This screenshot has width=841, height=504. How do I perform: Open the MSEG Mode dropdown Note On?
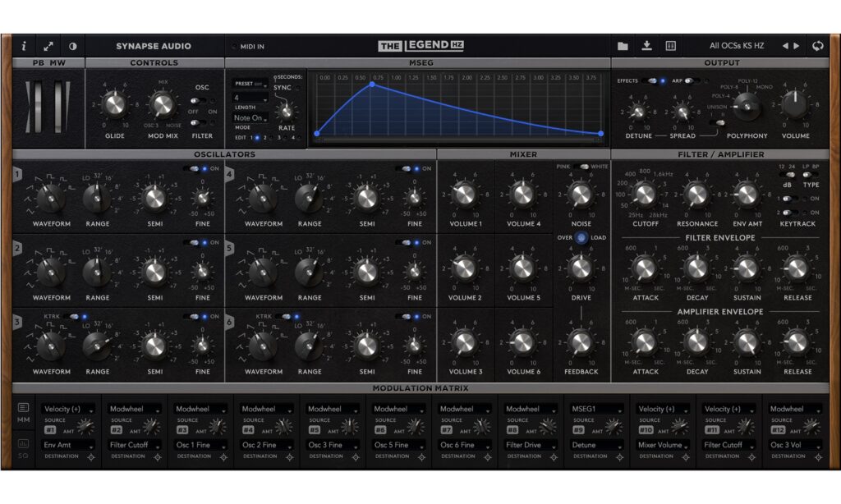pos(250,118)
